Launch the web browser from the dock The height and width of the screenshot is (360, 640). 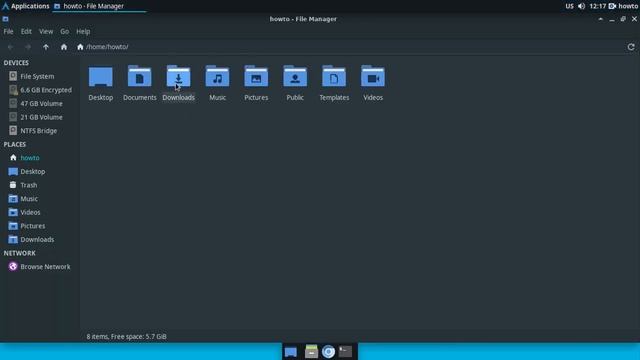328,351
